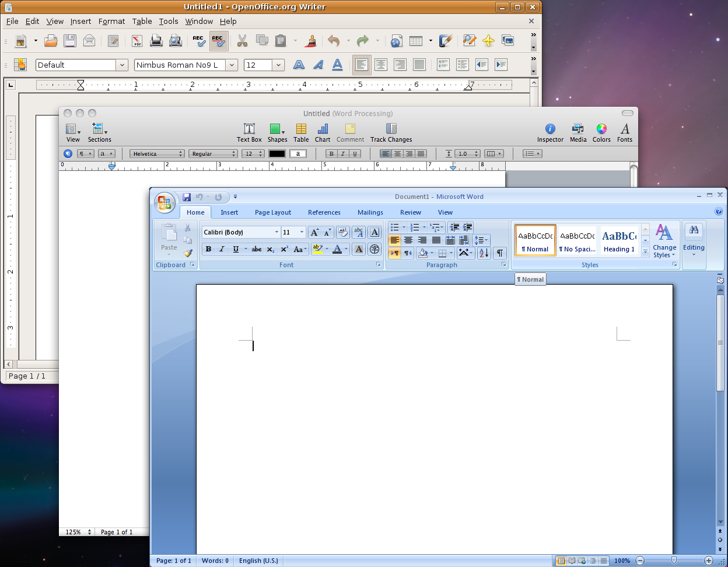728x567 pixels.
Task: Click the Chart icon in Pages toolbar
Action: coord(323,132)
